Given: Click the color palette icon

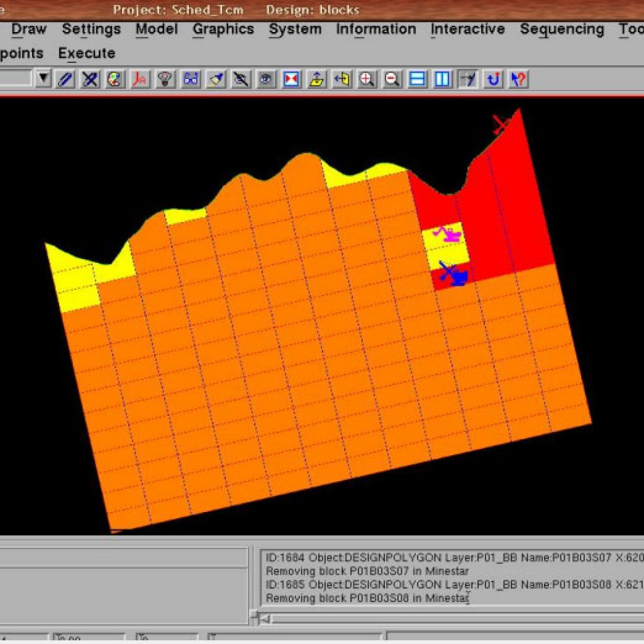Looking at the screenshot, I should [114, 79].
